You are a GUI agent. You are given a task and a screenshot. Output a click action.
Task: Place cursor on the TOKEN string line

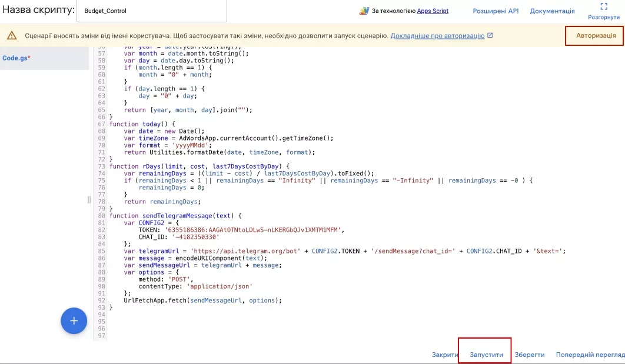pos(241,230)
